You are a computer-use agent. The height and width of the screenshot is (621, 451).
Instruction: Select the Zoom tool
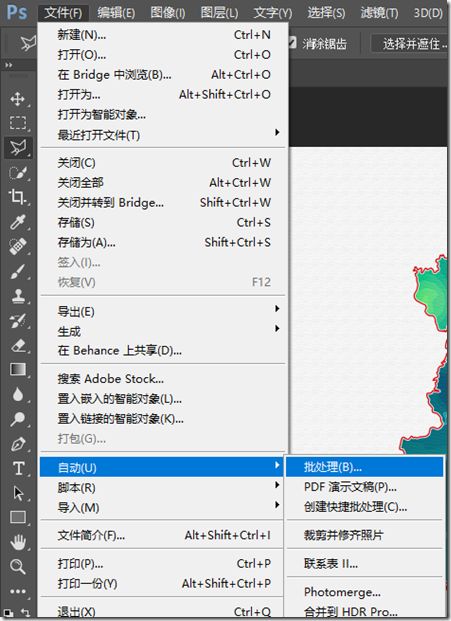(x=17, y=567)
